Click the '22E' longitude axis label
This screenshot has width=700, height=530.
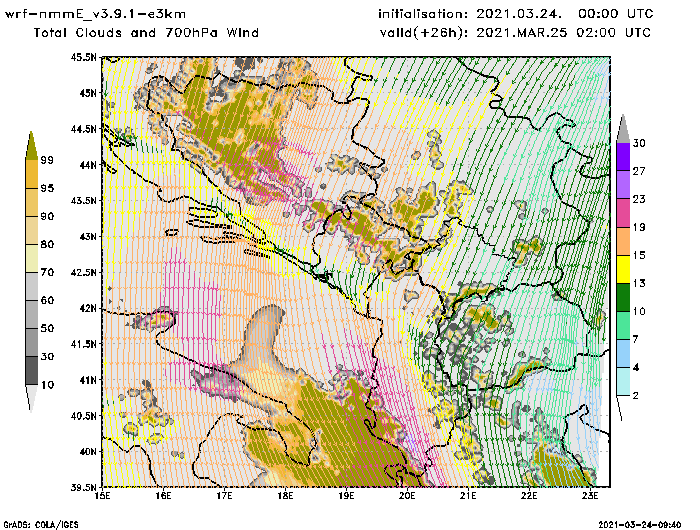(x=529, y=496)
